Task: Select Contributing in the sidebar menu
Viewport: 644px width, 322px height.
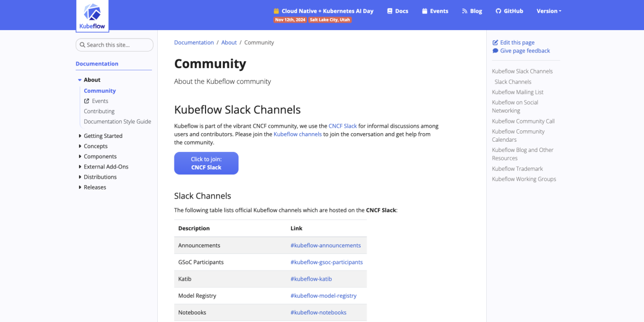Action: click(x=99, y=111)
